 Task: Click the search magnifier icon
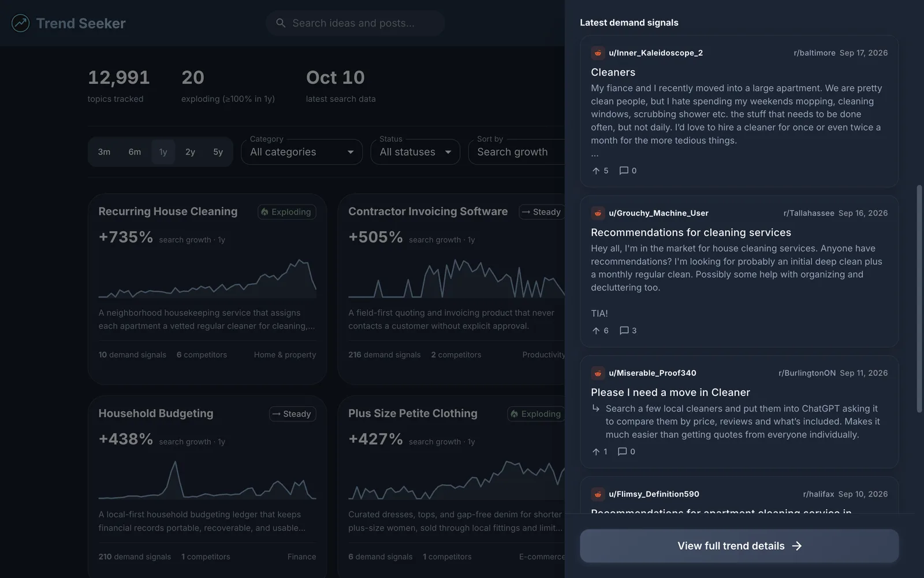[281, 23]
